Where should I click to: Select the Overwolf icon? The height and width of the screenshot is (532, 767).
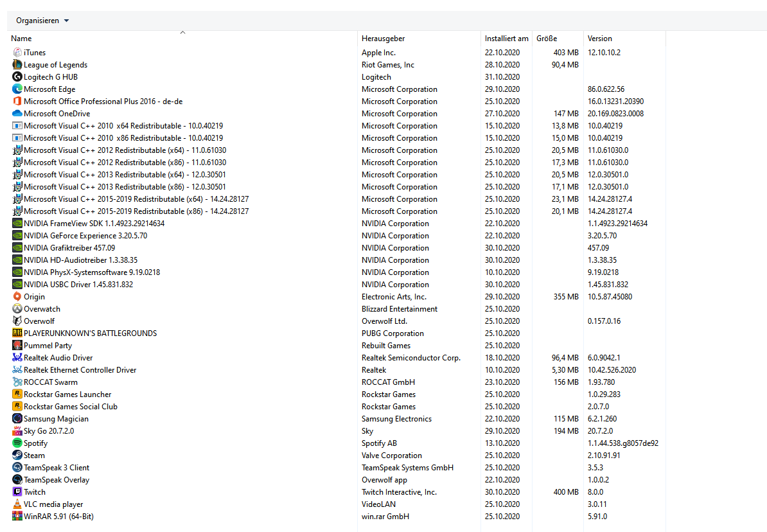tap(17, 321)
